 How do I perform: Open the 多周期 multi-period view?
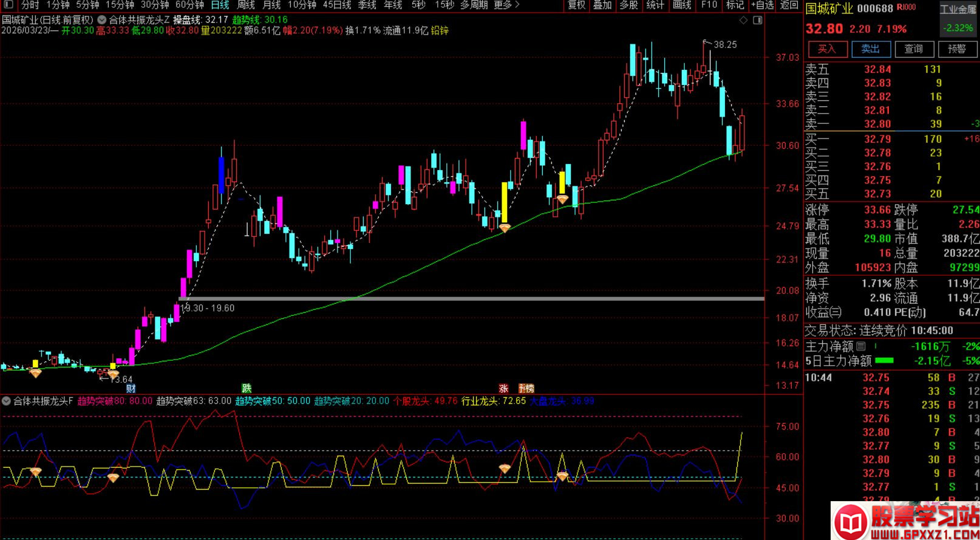[x=474, y=5]
